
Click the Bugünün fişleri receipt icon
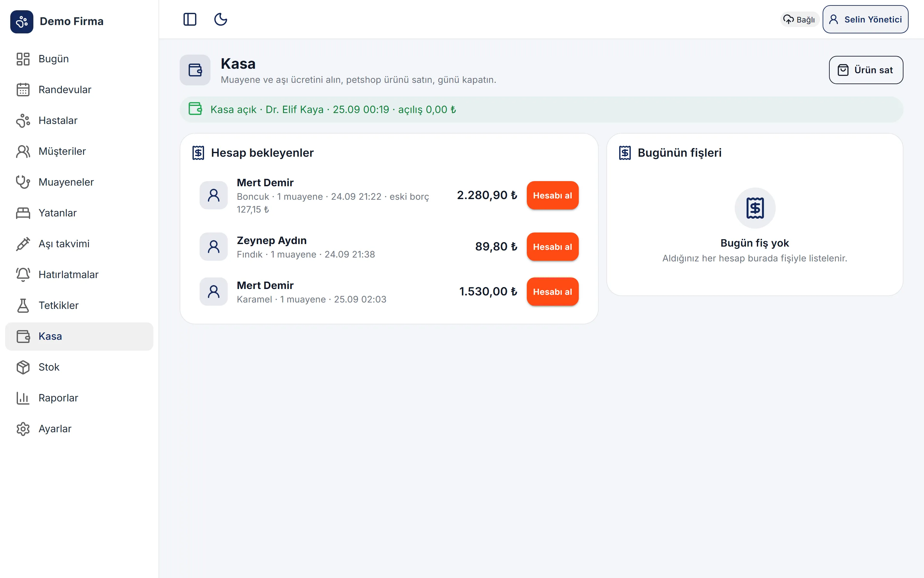(x=625, y=153)
